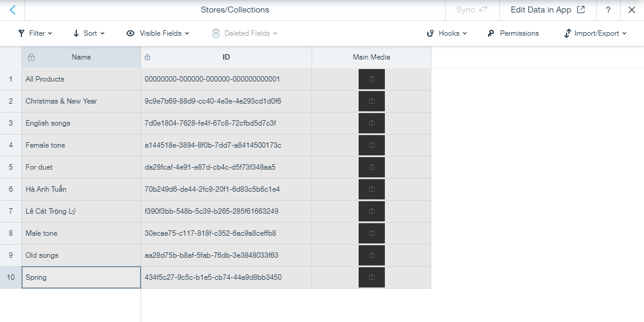
Task: Select row number 6
Action: click(11, 189)
